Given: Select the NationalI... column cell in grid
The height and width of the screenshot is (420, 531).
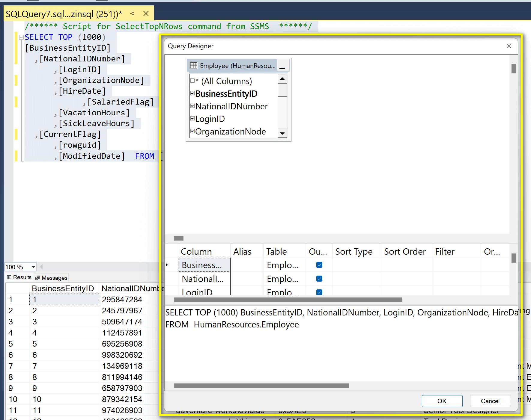Looking at the screenshot, I should pyautogui.click(x=204, y=279).
